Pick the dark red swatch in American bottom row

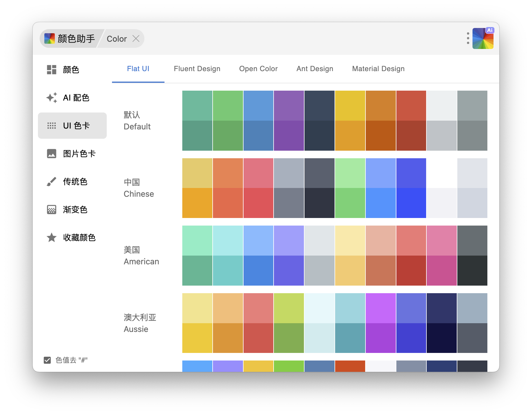point(411,271)
